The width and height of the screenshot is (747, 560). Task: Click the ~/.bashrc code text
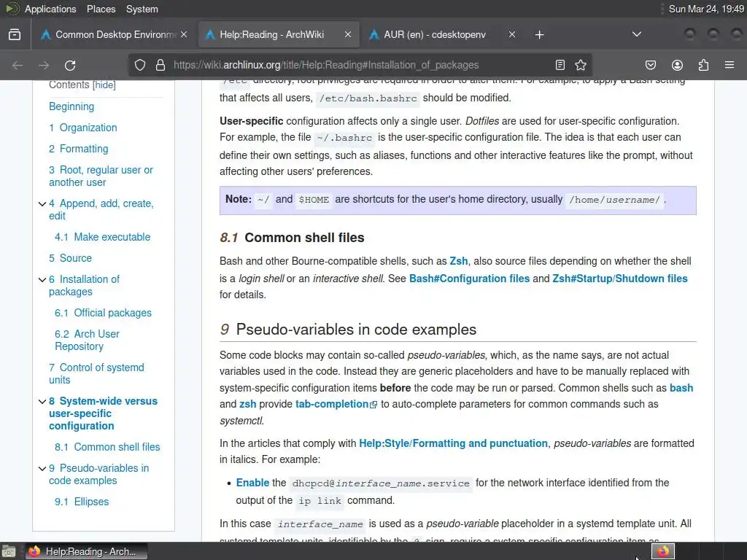pos(344,138)
